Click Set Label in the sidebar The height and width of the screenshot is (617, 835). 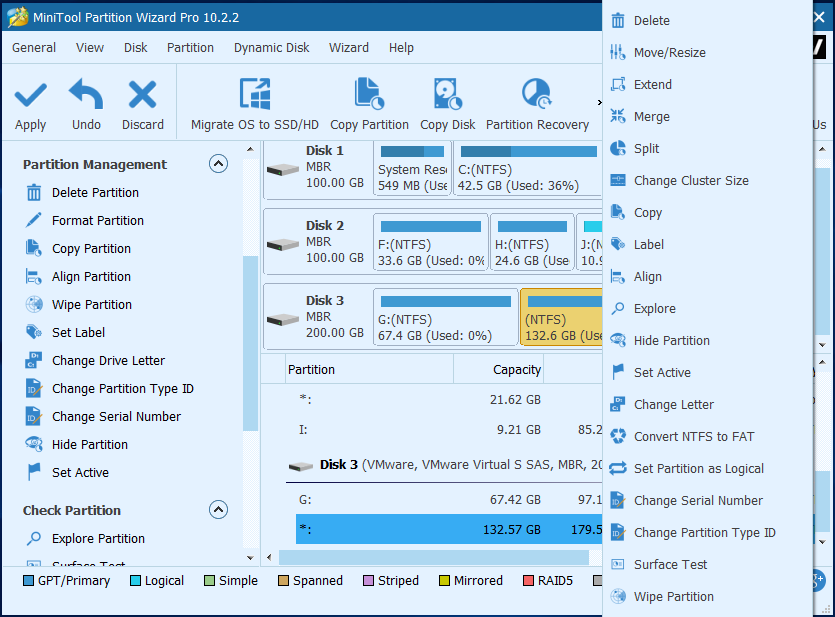coord(78,333)
